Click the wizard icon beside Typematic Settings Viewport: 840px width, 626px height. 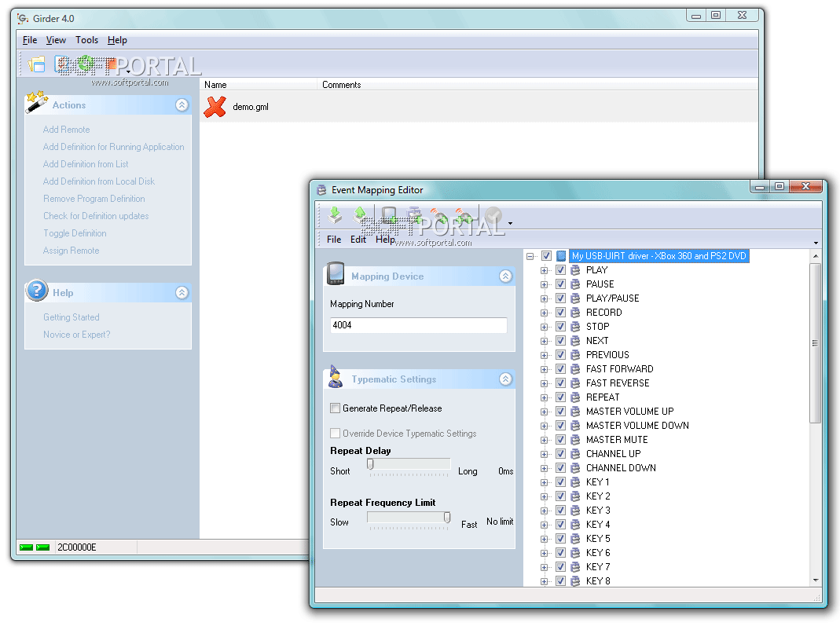336,376
